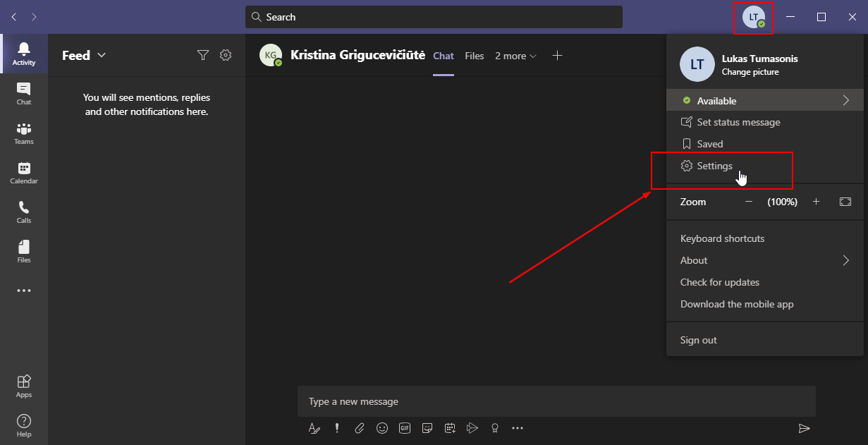Open the Calls section
This screenshot has width=868, height=445.
click(24, 212)
